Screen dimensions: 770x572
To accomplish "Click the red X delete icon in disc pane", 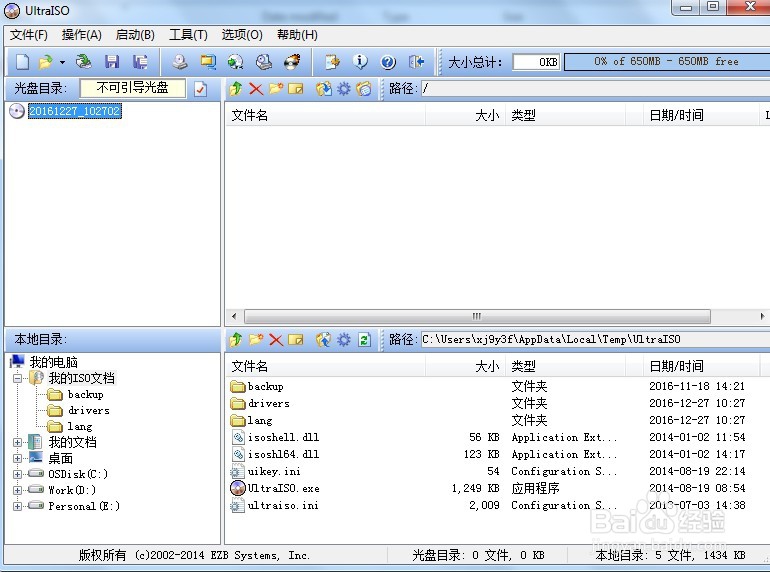I will point(256,89).
